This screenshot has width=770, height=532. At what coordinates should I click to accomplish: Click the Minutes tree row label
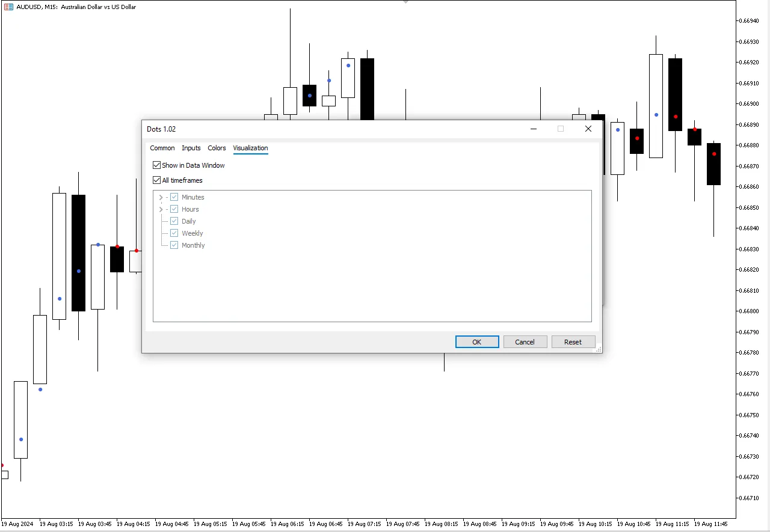pos(193,197)
